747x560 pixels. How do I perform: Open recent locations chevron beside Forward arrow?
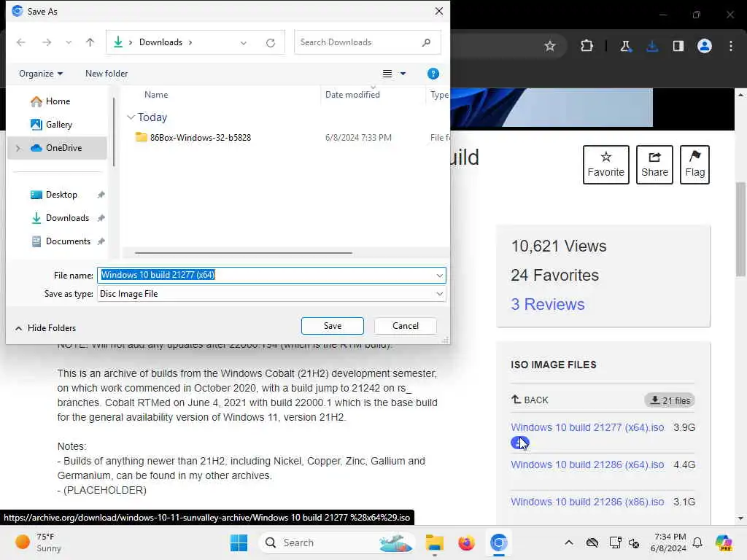point(69,42)
